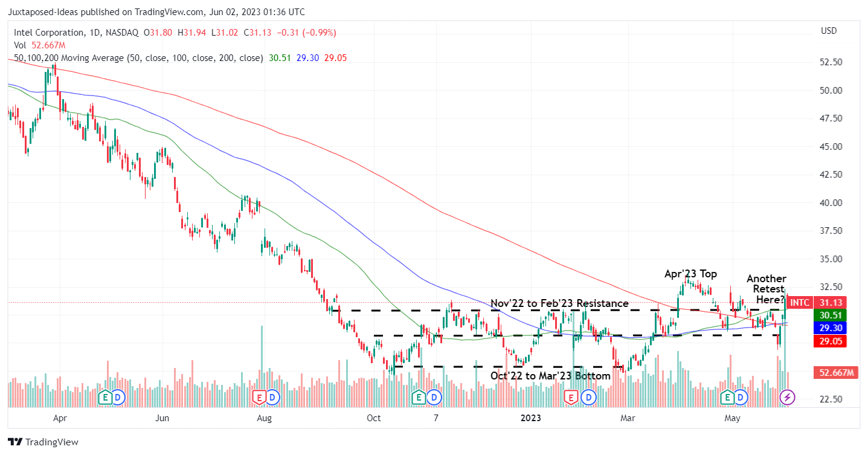Click the 50,100,200 Moving Average legend
868x455 pixels.
138,58
